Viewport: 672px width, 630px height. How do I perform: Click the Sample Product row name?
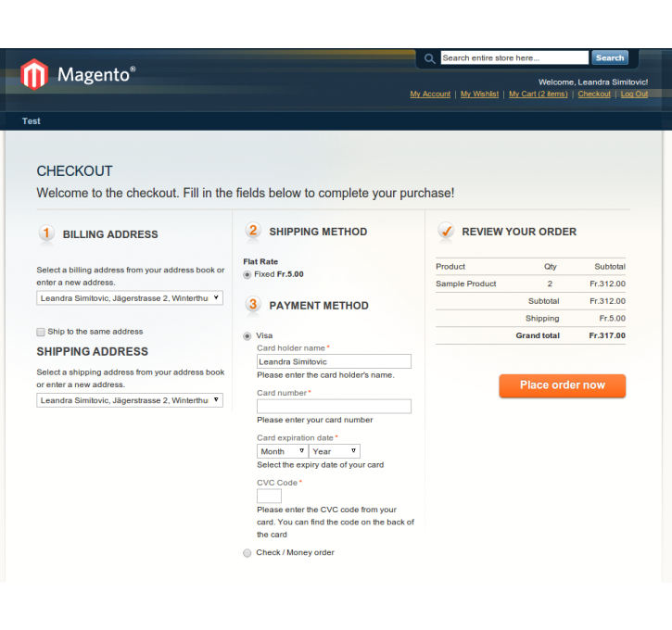466,283
